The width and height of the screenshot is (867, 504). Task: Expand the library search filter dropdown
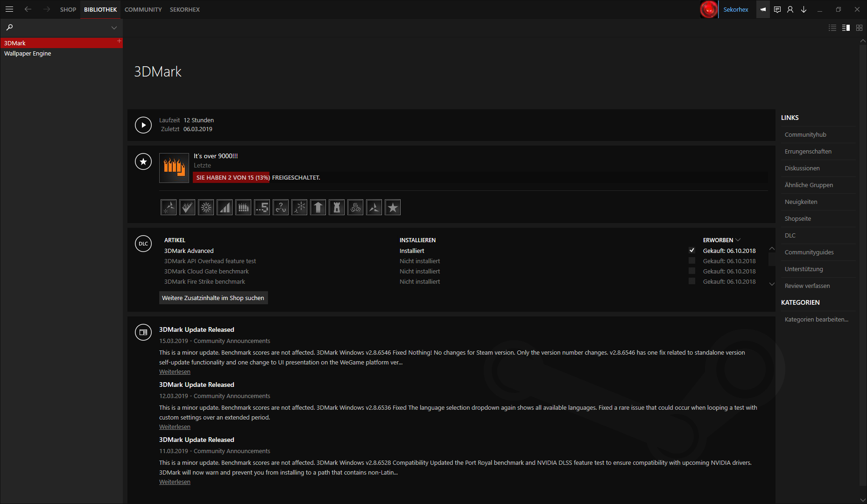point(114,28)
